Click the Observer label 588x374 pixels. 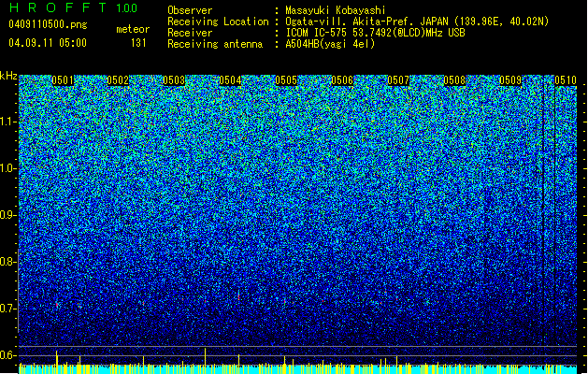(190, 10)
